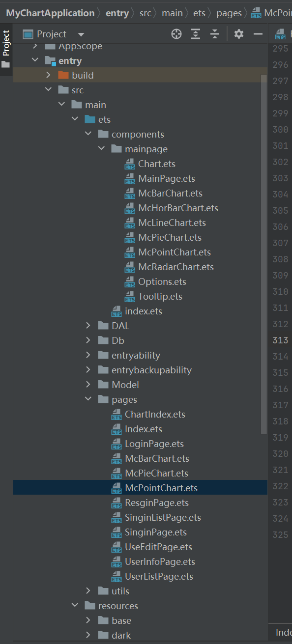Select McBarChart.ets under pages

tap(157, 458)
